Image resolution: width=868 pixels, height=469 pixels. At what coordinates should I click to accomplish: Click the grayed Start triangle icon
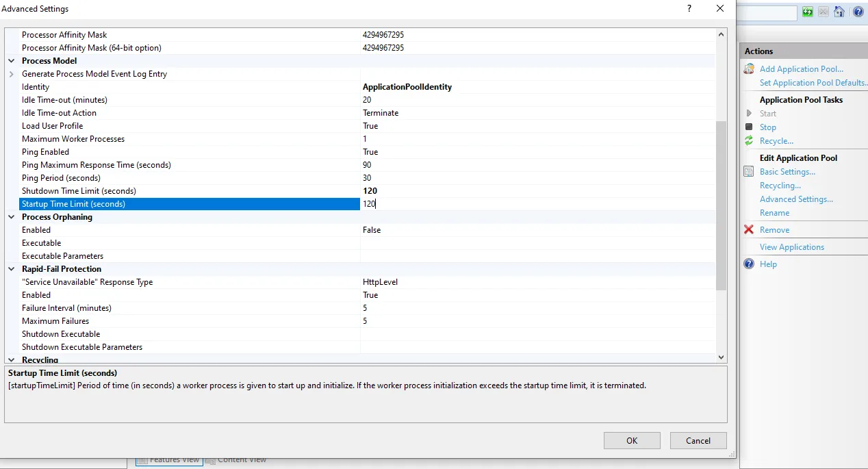(x=749, y=113)
